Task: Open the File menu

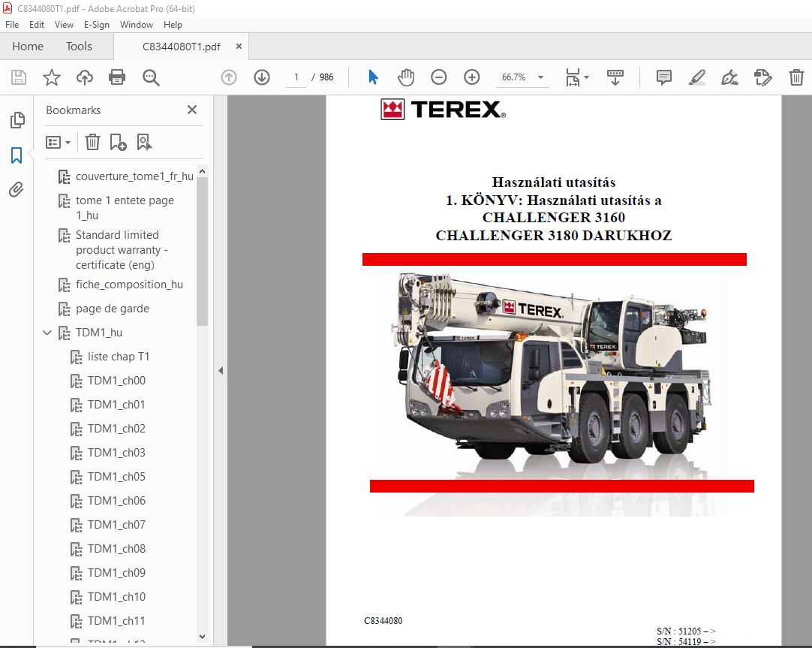Action: (x=12, y=24)
